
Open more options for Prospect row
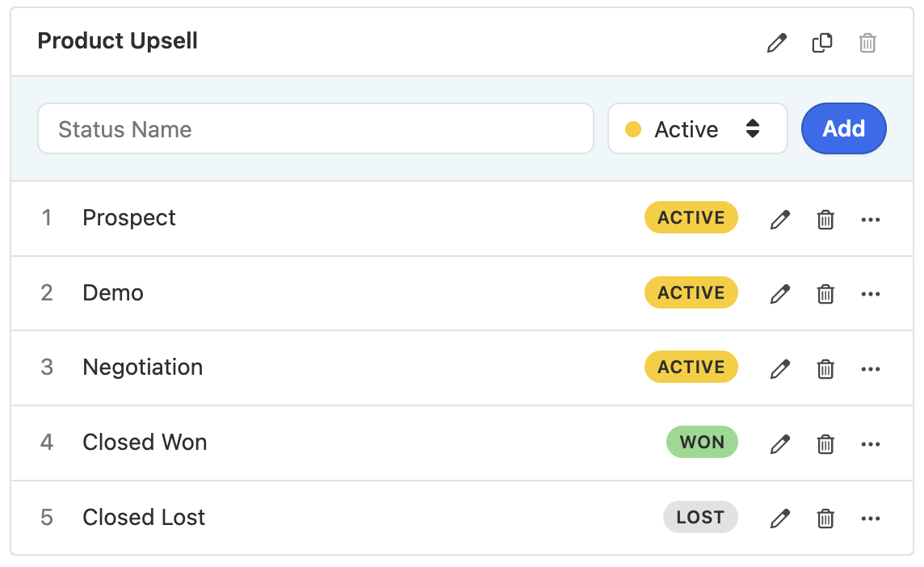pyautogui.click(x=871, y=219)
